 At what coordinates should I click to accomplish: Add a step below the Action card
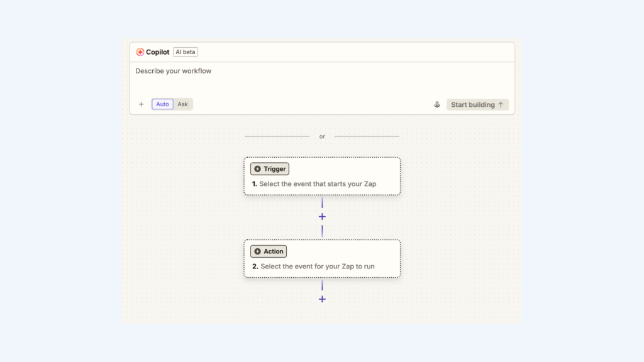pyautogui.click(x=322, y=299)
